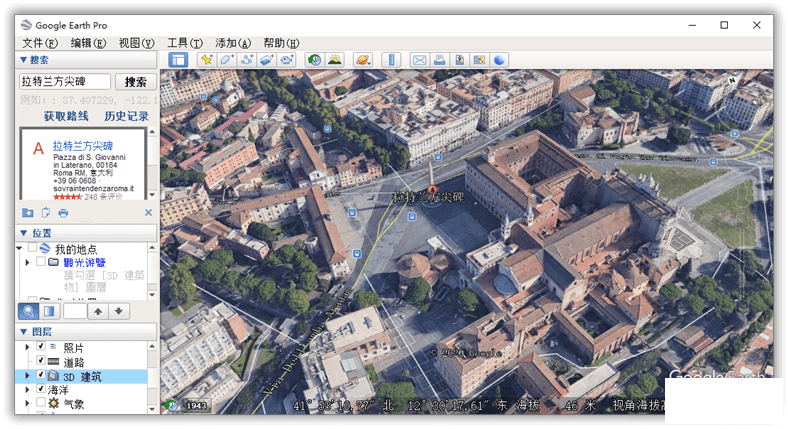Collapse the 图层 panel header
The height and width of the screenshot is (429, 788).
86,332
